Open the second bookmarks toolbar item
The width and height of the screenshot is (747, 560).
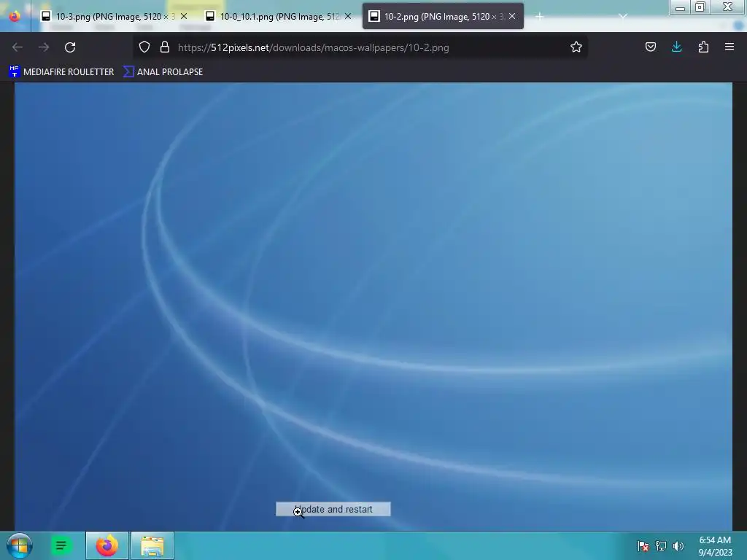click(x=163, y=72)
